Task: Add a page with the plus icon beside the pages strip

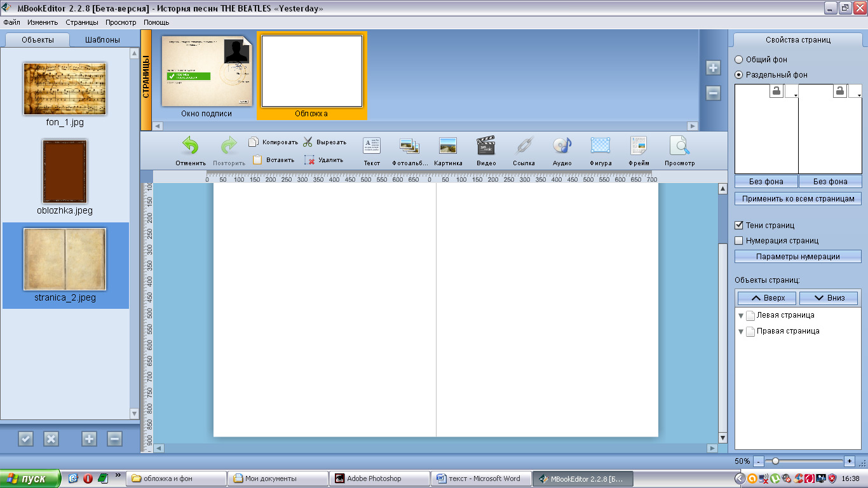Action: tap(713, 68)
